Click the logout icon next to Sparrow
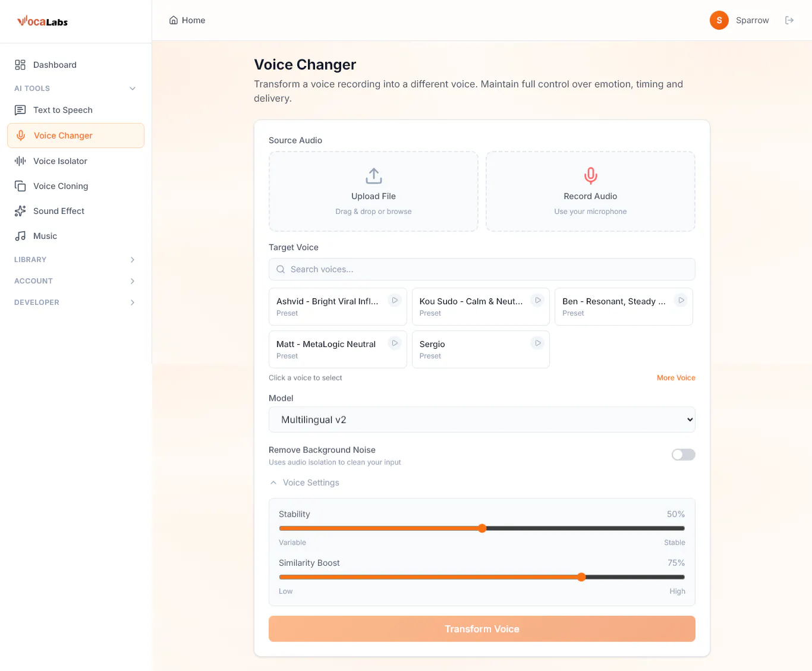The height and width of the screenshot is (671, 812). pos(789,20)
